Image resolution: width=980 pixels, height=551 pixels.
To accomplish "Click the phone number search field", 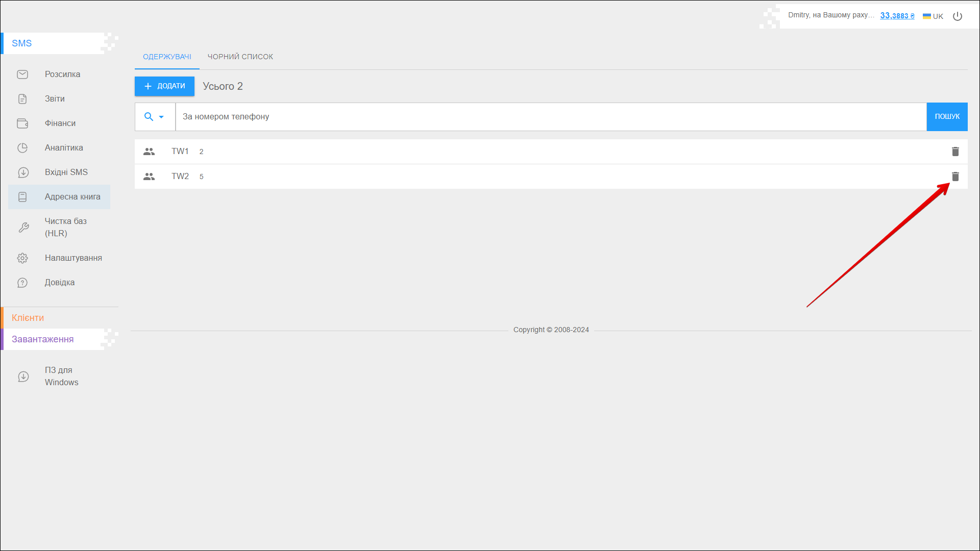I will (x=550, y=117).
